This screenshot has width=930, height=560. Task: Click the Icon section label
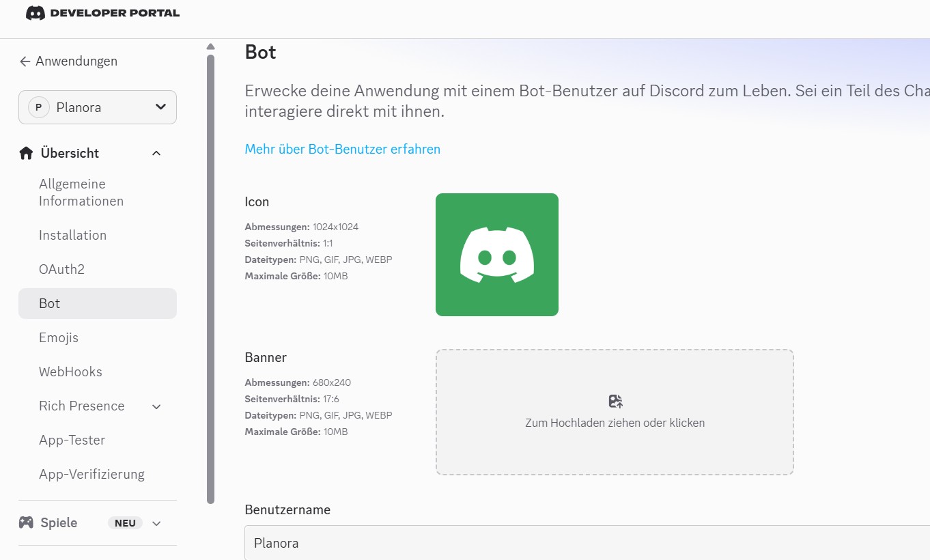point(257,201)
